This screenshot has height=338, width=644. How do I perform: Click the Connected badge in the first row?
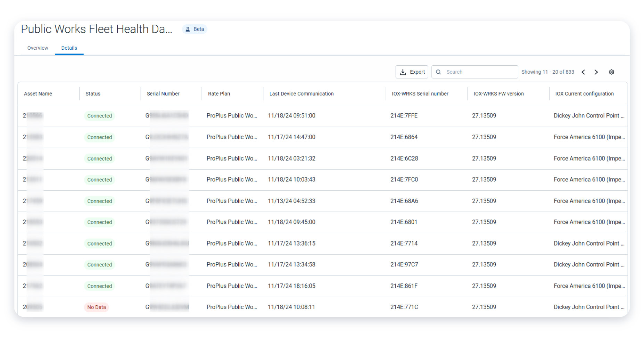point(99,116)
